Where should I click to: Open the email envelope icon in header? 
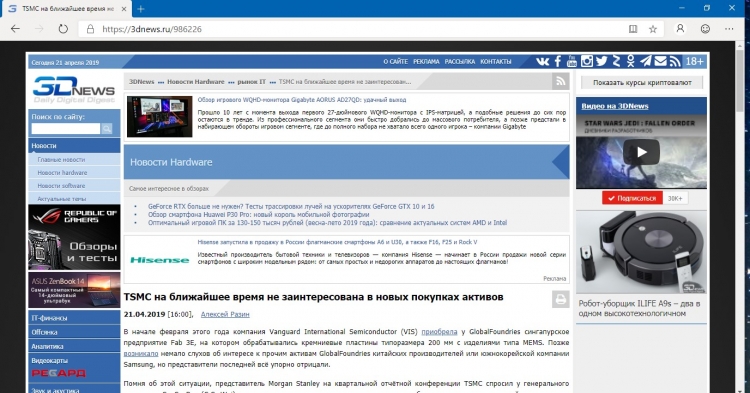pyautogui.click(x=660, y=61)
